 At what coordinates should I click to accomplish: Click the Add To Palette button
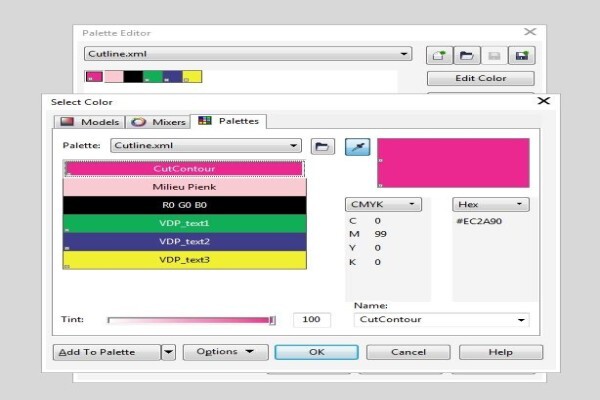(x=107, y=352)
